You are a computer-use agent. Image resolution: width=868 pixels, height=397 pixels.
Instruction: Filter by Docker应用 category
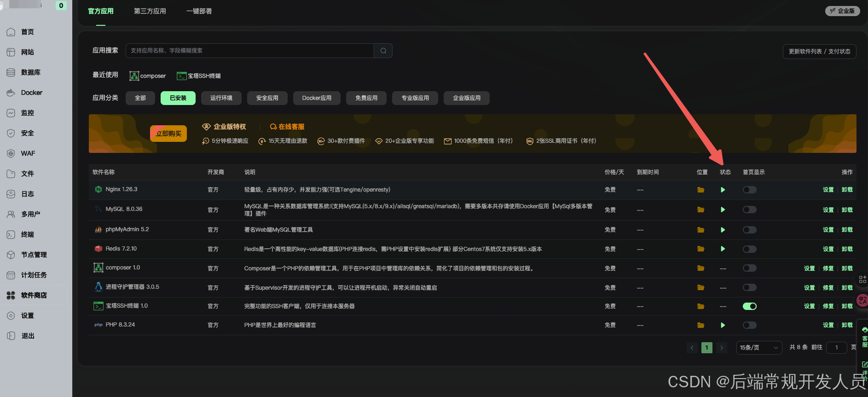click(317, 98)
